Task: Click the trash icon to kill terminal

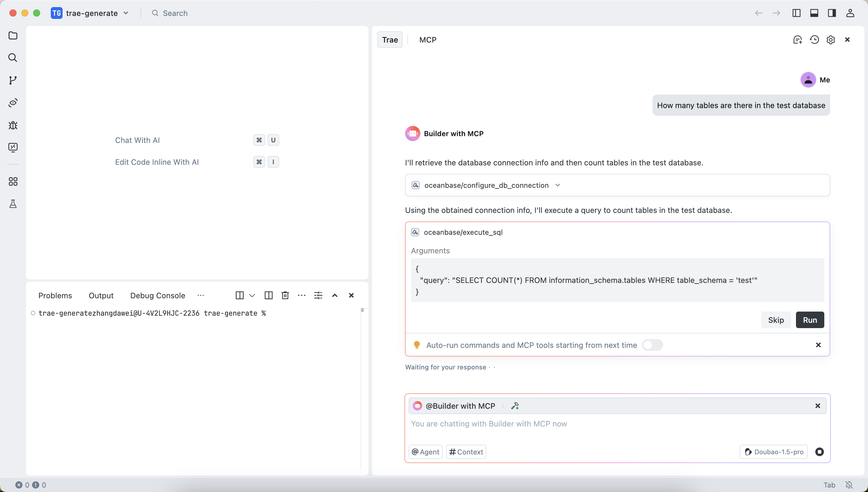Action: [x=285, y=295]
